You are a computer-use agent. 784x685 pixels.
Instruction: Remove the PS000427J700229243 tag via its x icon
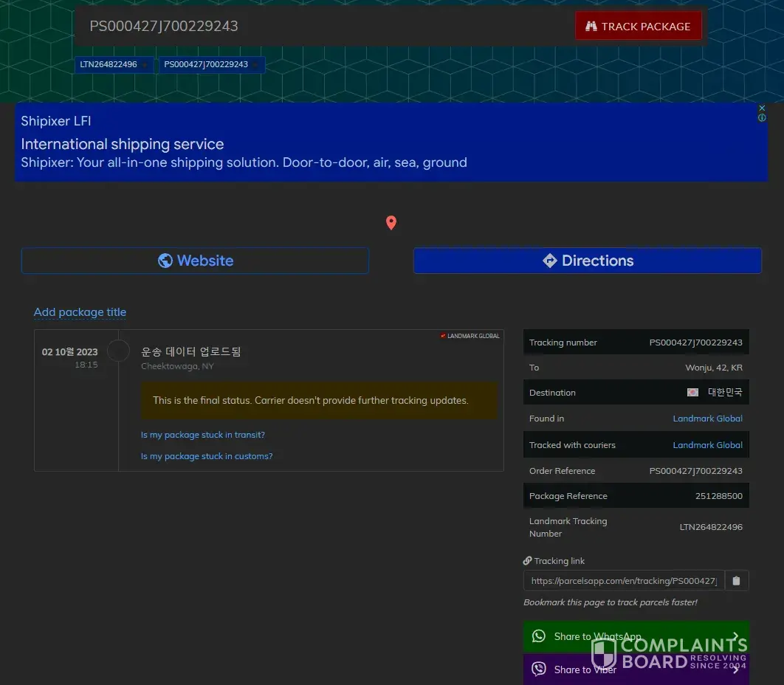click(x=255, y=66)
